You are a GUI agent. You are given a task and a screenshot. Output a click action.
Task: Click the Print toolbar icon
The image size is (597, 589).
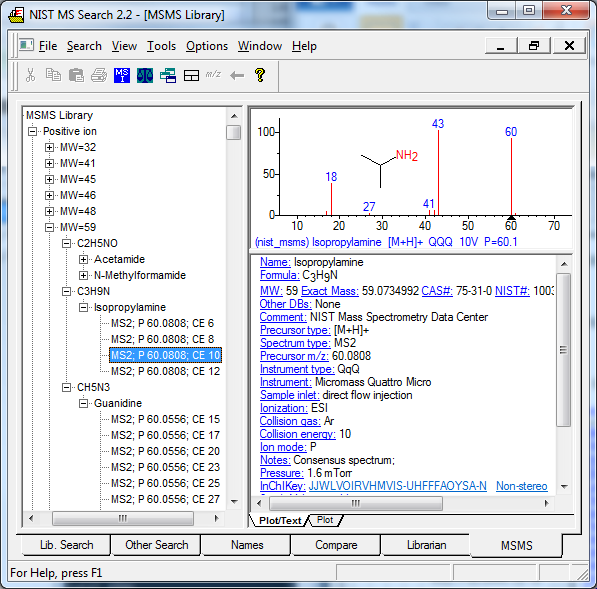[x=99, y=75]
